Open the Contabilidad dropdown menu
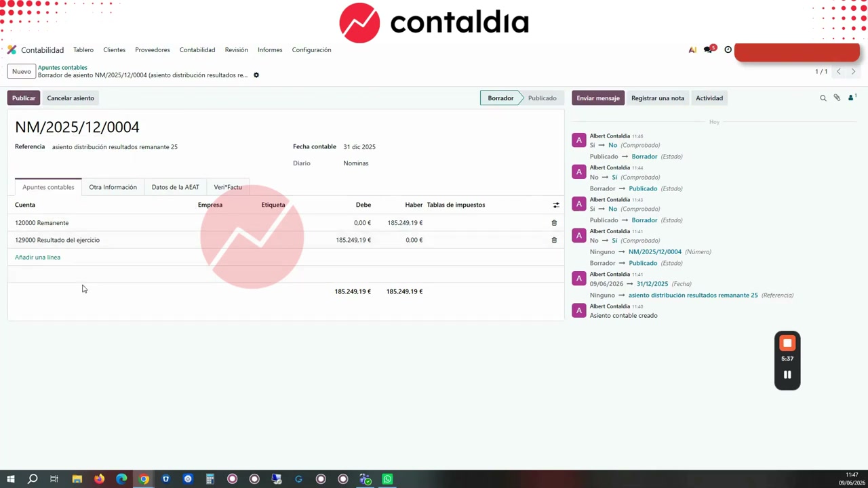 pyautogui.click(x=197, y=50)
